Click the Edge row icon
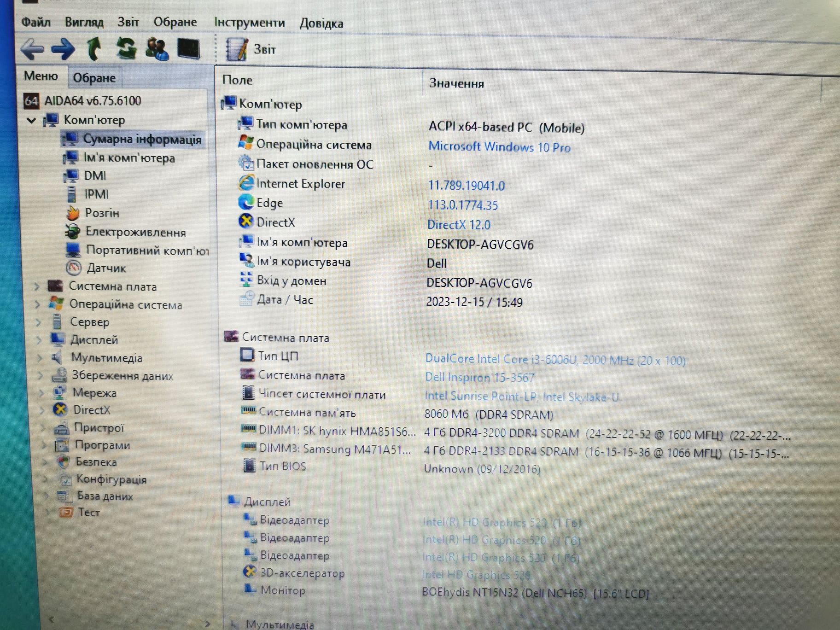840x630 pixels. coord(246,202)
